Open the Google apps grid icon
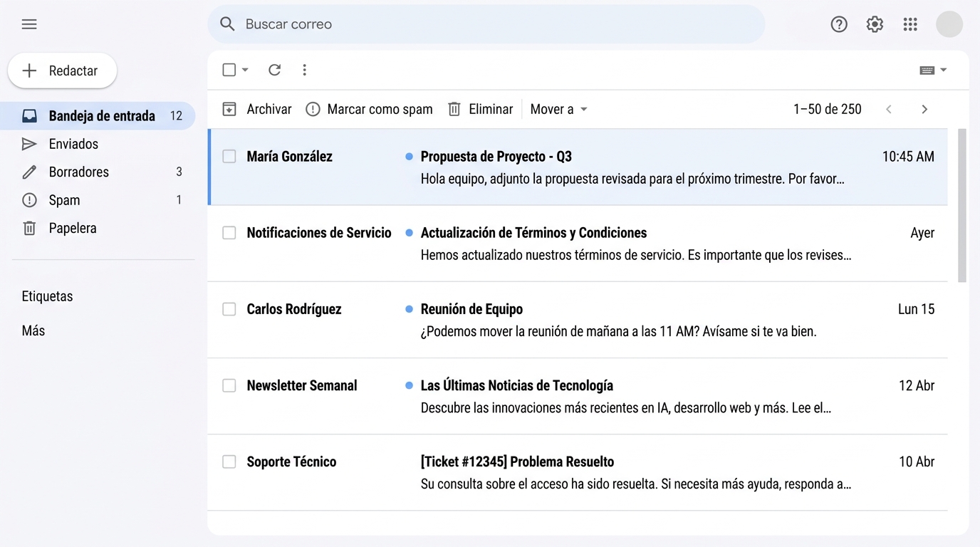The height and width of the screenshot is (547, 980). click(910, 24)
